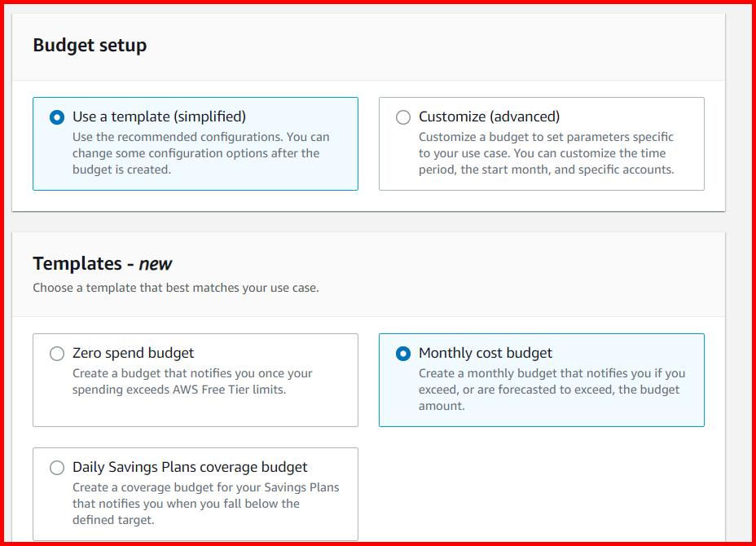Select the Zero spend budget radio button
756x546 pixels.
pos(57,353)
